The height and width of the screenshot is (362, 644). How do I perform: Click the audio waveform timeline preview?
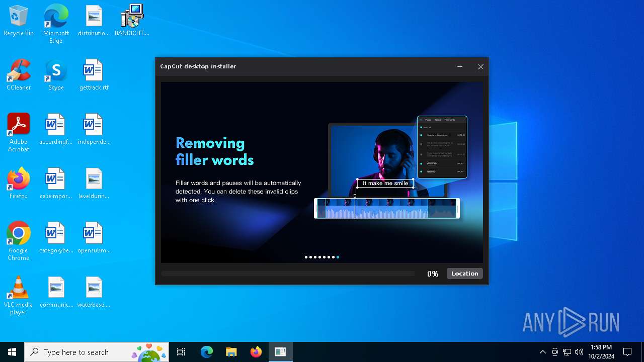tap(387, 208)
